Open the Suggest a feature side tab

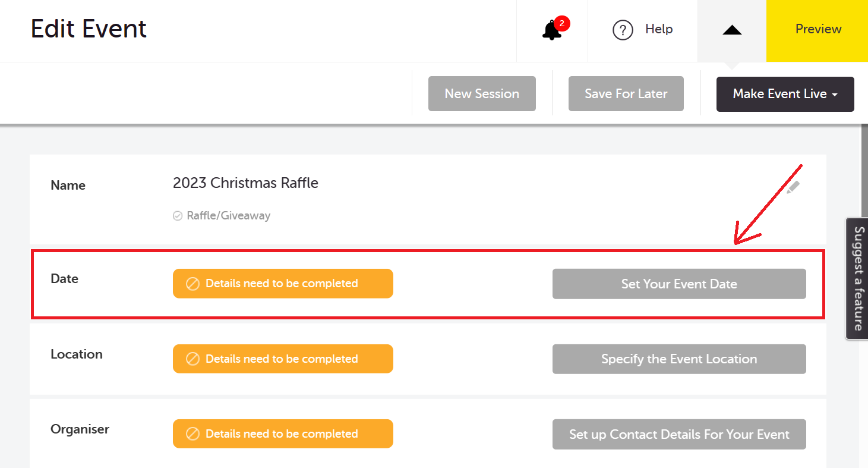(x=857, y=278)
